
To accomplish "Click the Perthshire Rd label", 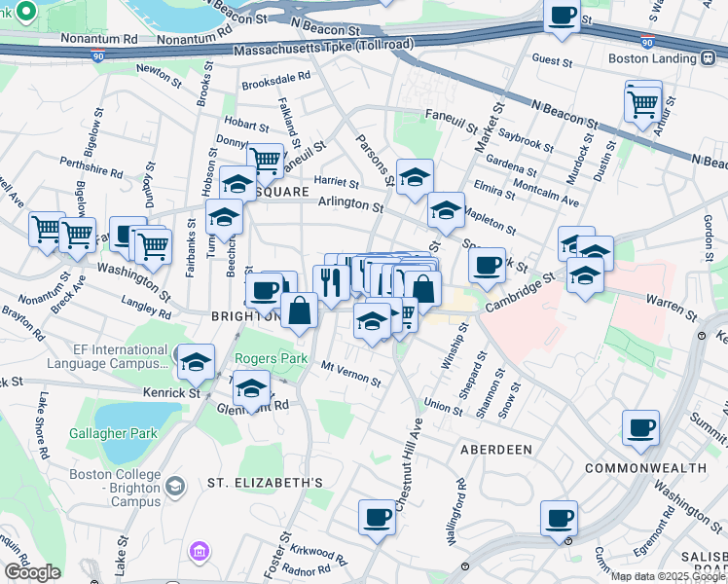I will (91, 168).
